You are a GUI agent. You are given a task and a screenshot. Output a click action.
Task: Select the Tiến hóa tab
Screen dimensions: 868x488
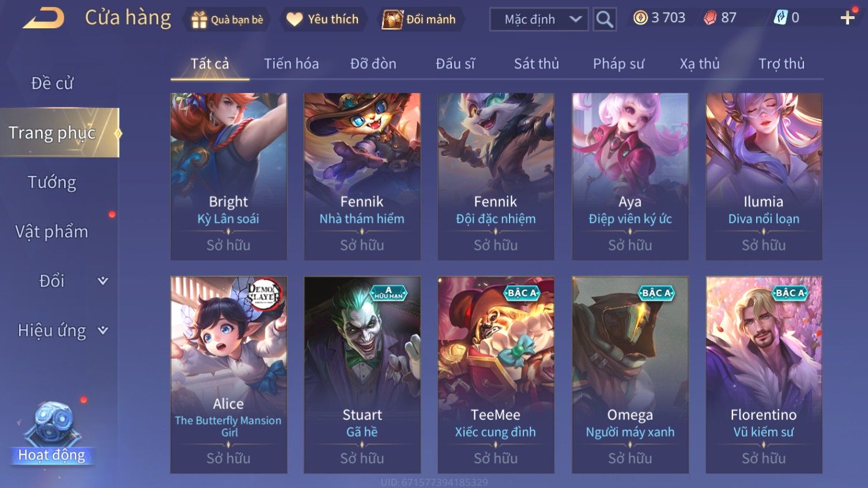[x=291, y=63]
